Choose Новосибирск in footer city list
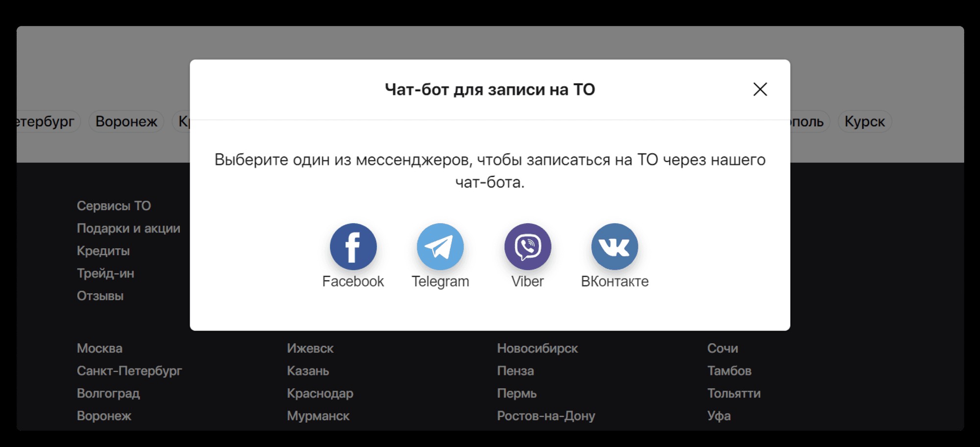The height and width of the screenshot is (447, 980). pos(538,348)
